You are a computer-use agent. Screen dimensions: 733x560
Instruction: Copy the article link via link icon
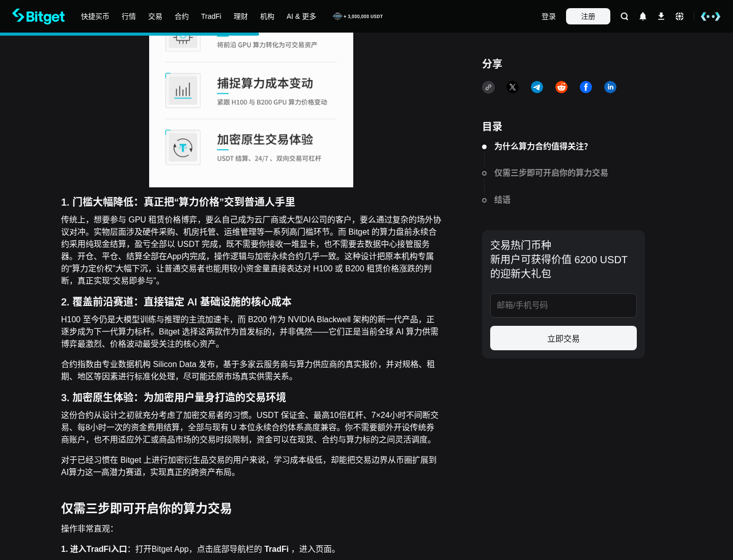pyautogui.click(x=488, y=87)
